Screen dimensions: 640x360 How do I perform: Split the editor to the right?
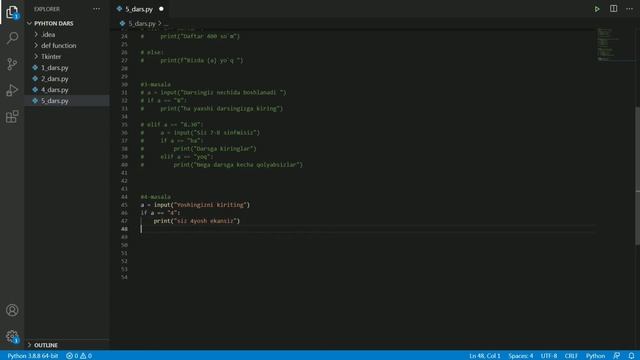(x=613, y=9)
